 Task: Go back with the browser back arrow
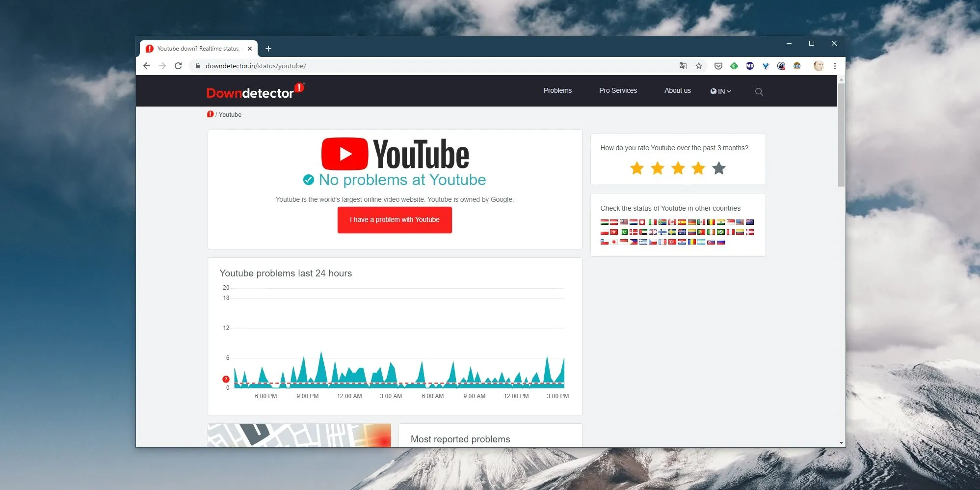point(147,66)
